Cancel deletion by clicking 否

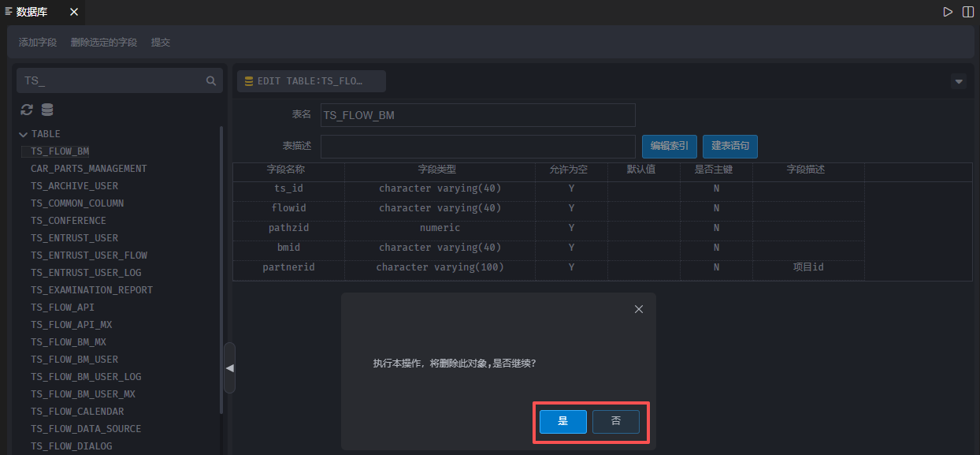click(616, 421)
